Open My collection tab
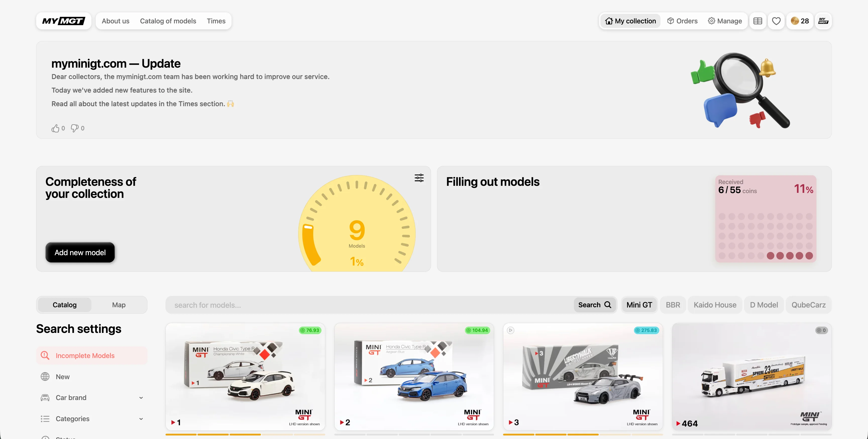This screenshot has width=868, height=439. click(630, 21)
